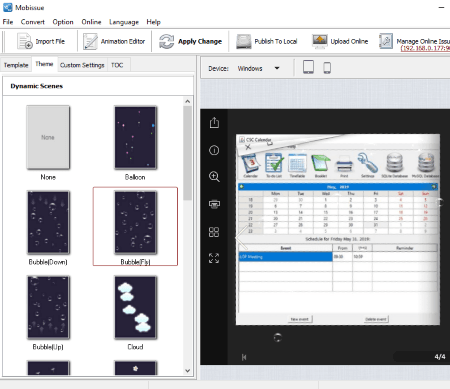This screenshot has height=389, width=450.
Task: Click the share icon in preview sidebar
Action: [214, 123]
